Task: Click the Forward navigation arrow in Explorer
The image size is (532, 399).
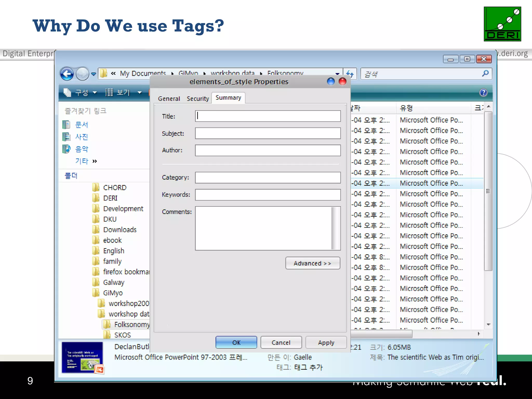Action: point(82,74)
